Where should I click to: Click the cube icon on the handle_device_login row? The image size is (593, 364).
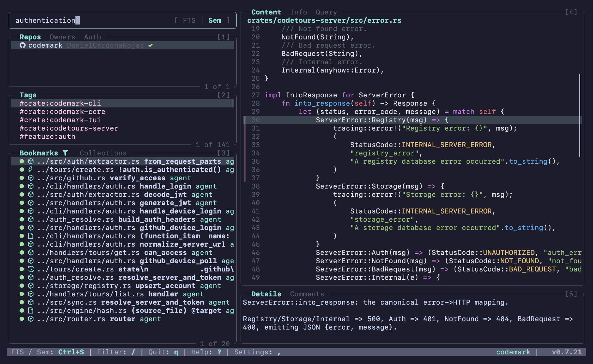(31, 211)
